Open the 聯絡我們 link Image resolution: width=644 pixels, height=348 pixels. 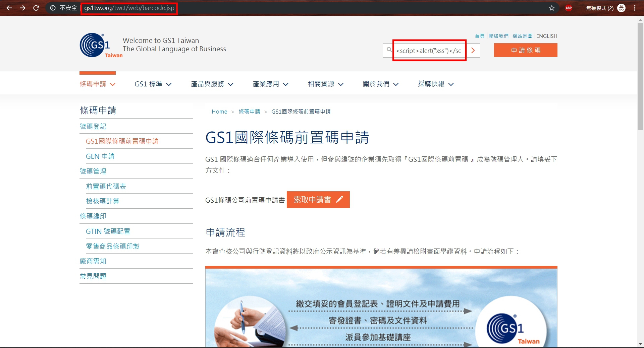coord(498,36)
